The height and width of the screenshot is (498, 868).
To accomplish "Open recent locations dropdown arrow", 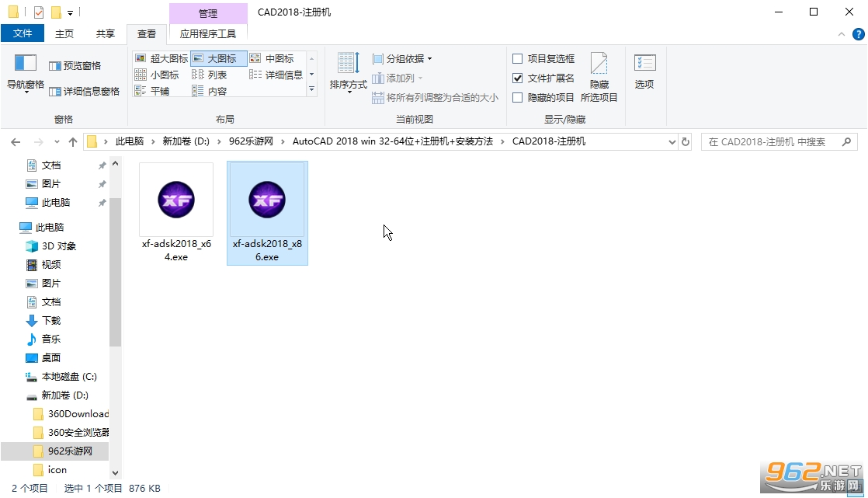I will click(57, 142).
